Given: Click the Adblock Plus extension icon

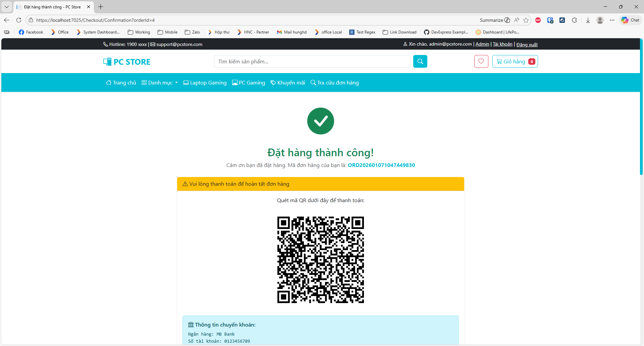Looking at the screenshot, I should 538,20.
